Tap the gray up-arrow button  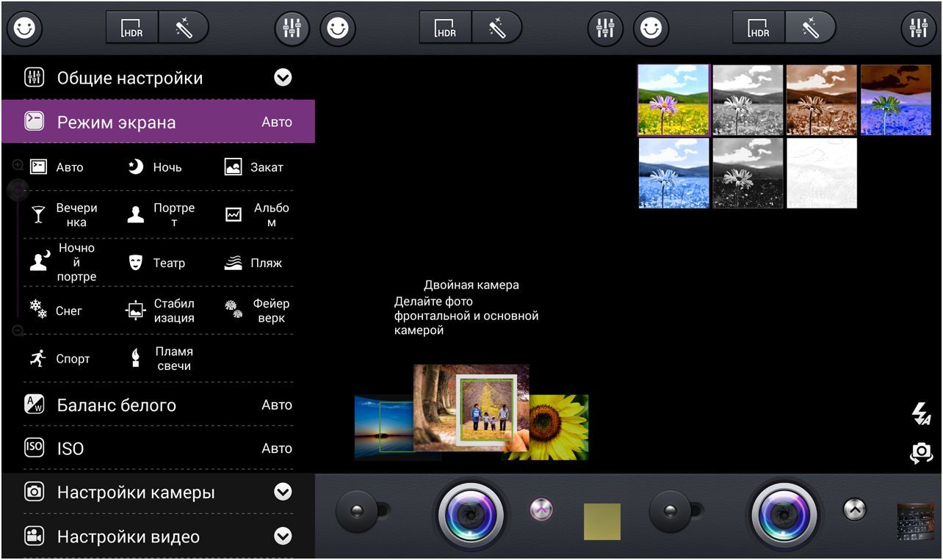coord(854,509)
